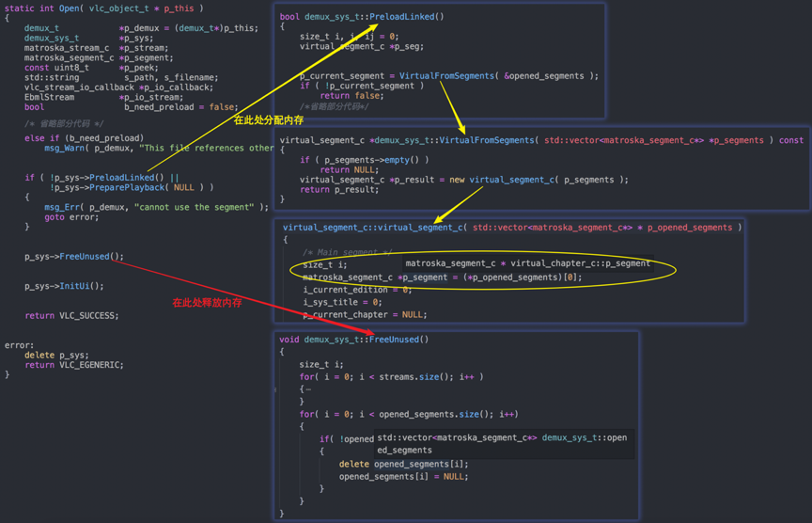
Task: Click the 'opened_segments[i] = NULL;' statement
Action: pyautogui.click(x=403, y=476)
